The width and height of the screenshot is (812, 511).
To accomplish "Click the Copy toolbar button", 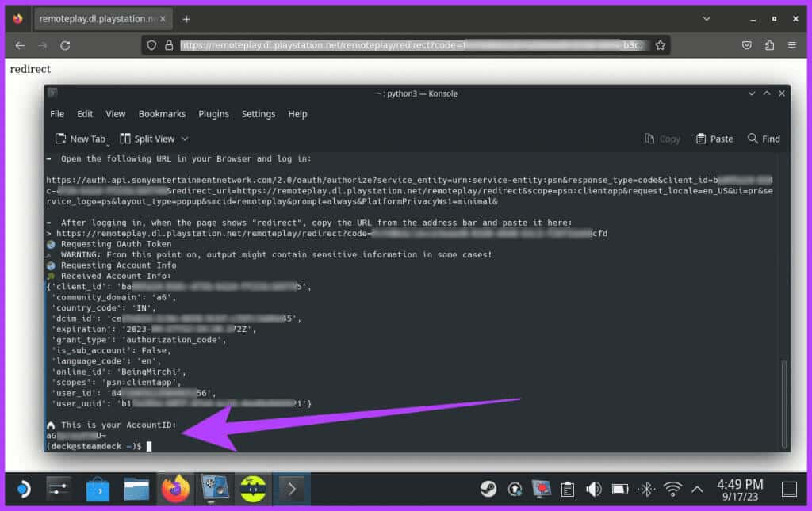I will coord(662,139).
